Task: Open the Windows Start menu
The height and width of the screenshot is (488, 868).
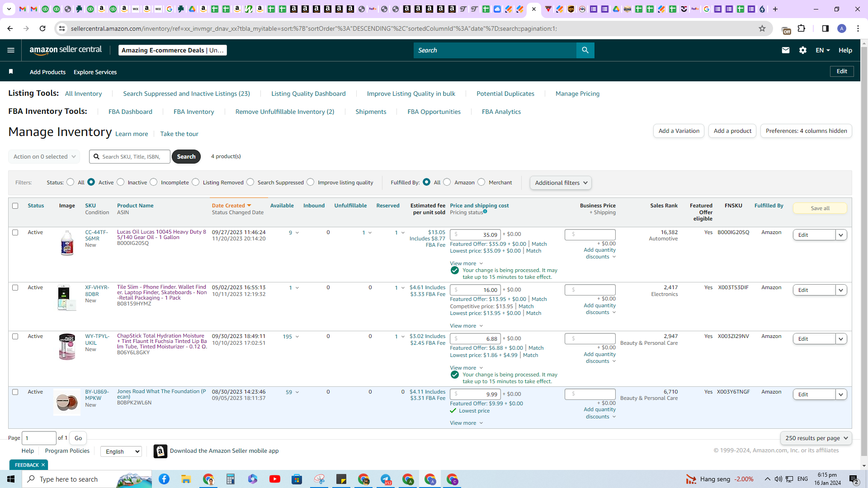Action: [x=11, y=479]
